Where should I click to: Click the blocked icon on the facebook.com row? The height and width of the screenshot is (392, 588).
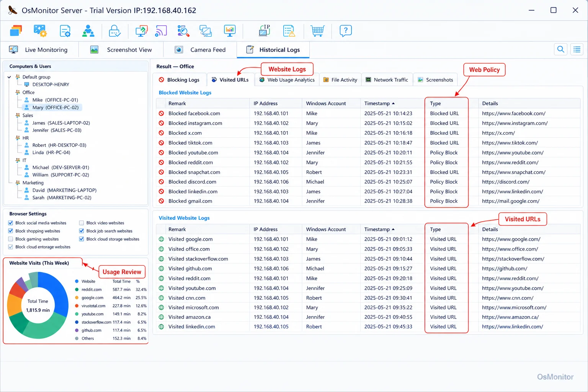coord(162,113)
